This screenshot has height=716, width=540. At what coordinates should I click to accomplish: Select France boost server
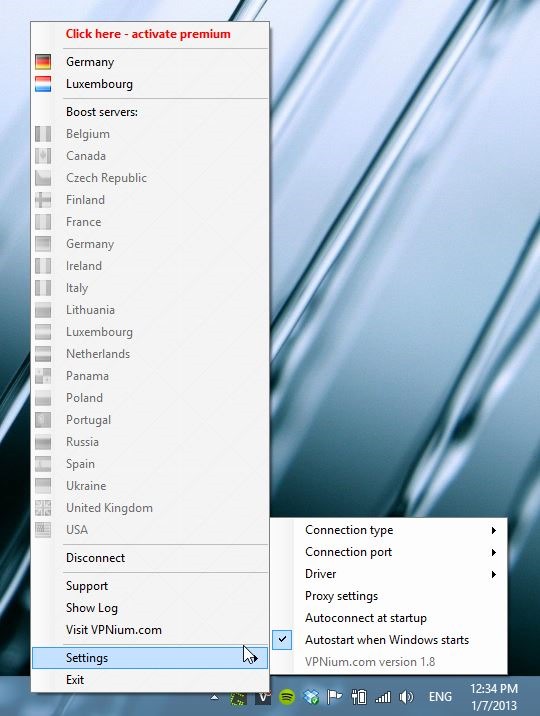(150, 221)
